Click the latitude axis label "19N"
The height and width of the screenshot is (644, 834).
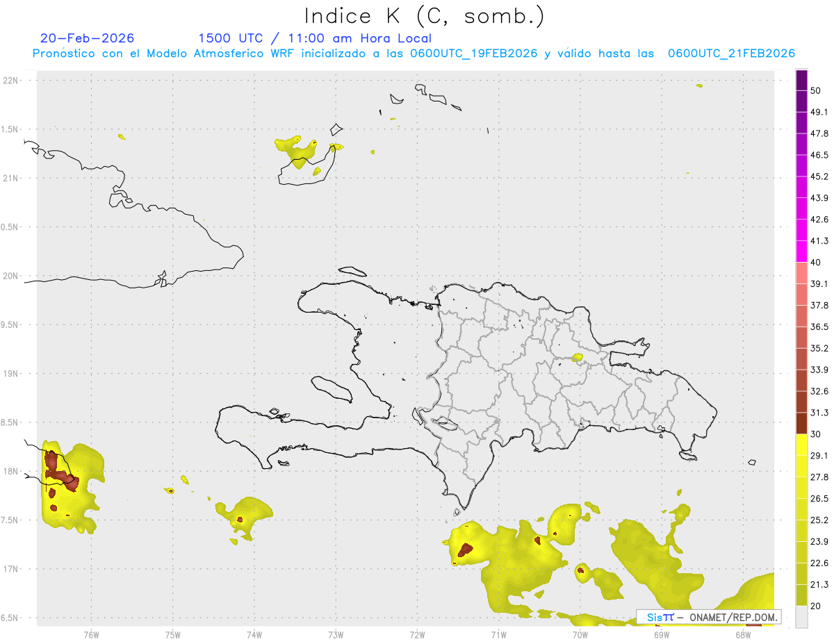click(x=10, y=374)
